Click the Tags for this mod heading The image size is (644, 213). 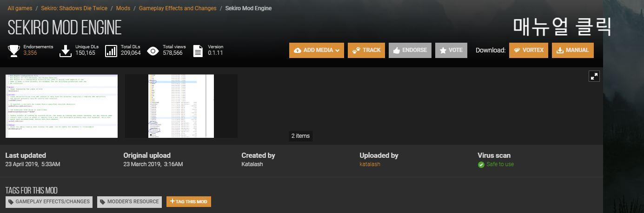(x=31, y=190)
